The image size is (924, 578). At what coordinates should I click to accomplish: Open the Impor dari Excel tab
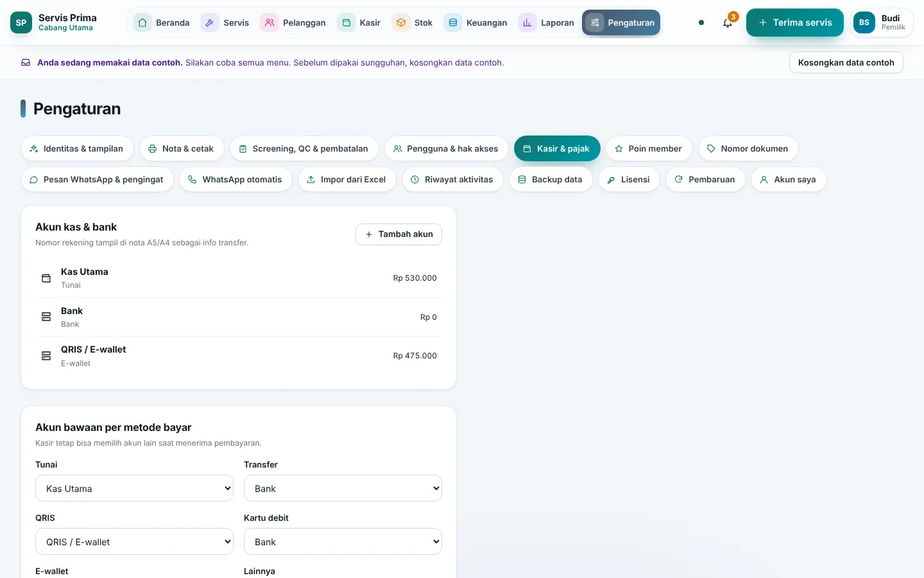tap(347, 180)
